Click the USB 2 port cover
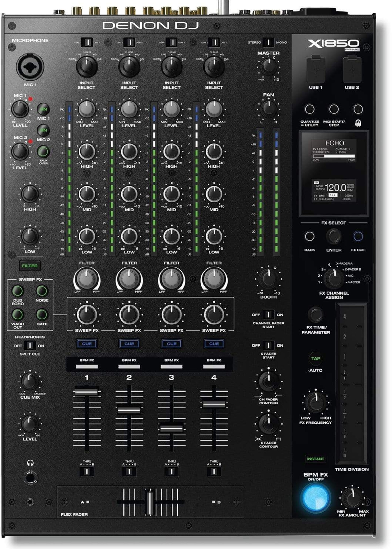The height and width of the screenshot is (549, 392). click(x=352, y=69)
